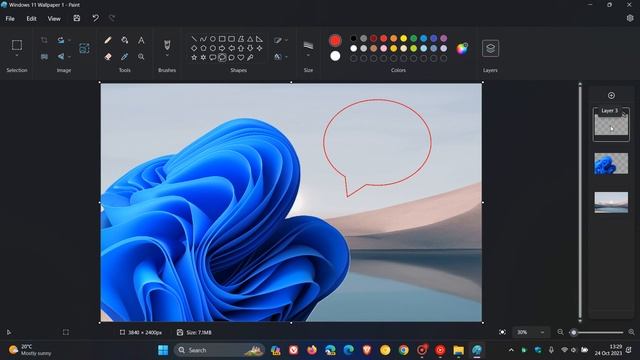Click the line Size button
640x360 pixels.
(x=308, y=45)
